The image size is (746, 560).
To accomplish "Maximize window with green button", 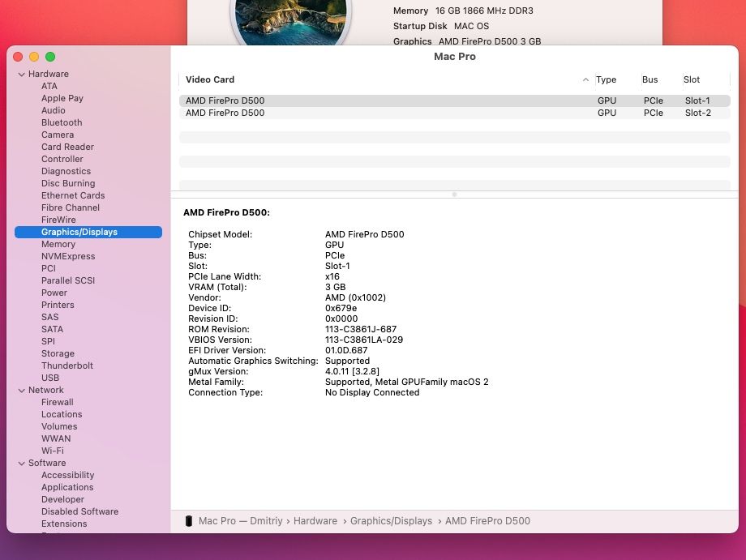I will [50, 57].
